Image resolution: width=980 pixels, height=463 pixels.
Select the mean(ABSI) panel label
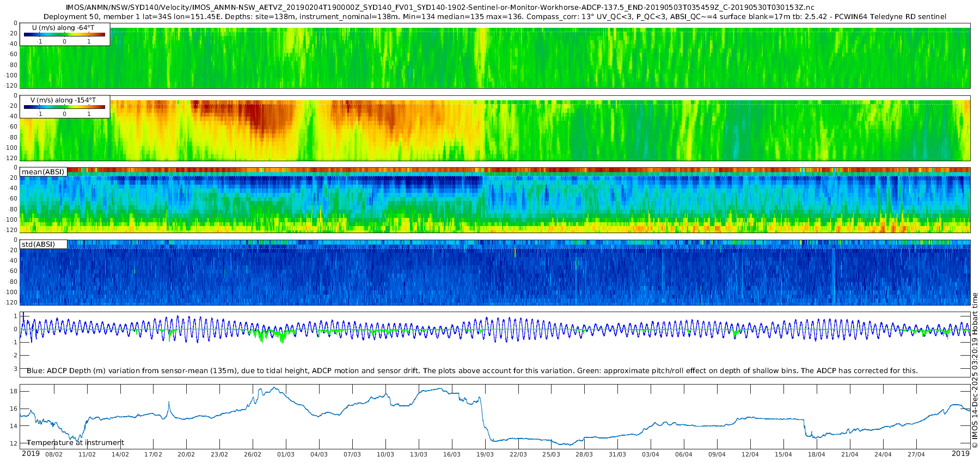pyautogui.click(x=43, y=172)
